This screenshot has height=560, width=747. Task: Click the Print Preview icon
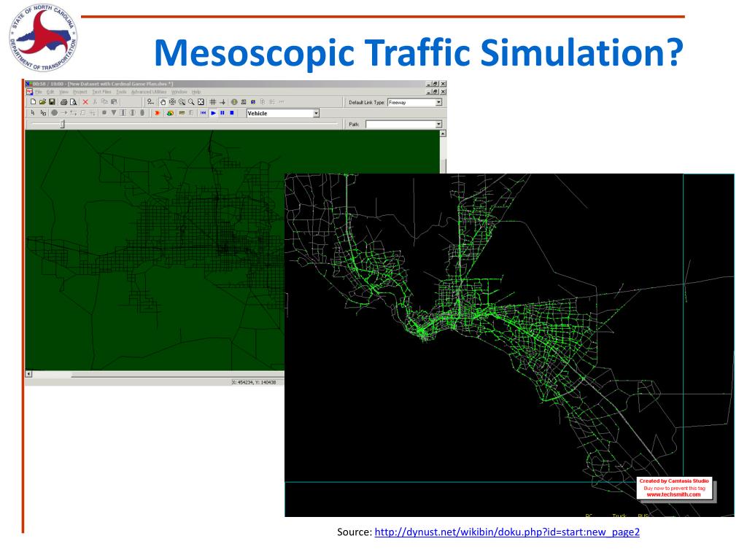pyautogui.click(x=73, y=102)
